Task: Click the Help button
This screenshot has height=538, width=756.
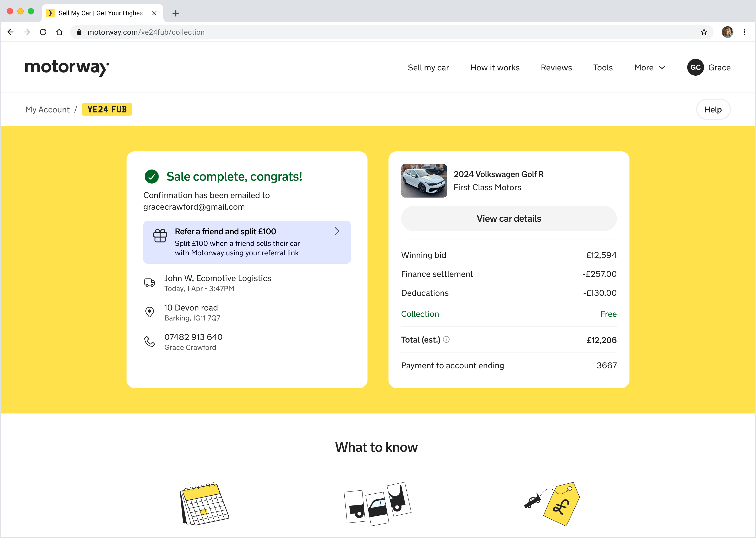Action: tap(713, 110)
